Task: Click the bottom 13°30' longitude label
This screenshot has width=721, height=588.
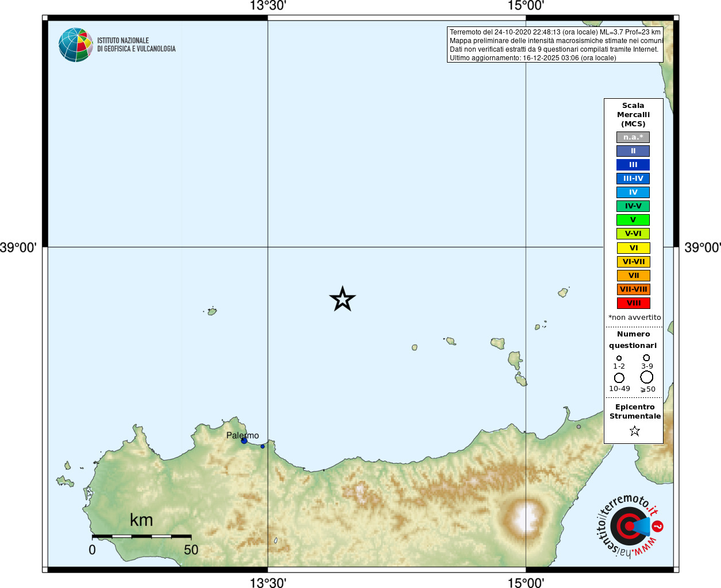Action: [268, 583]
